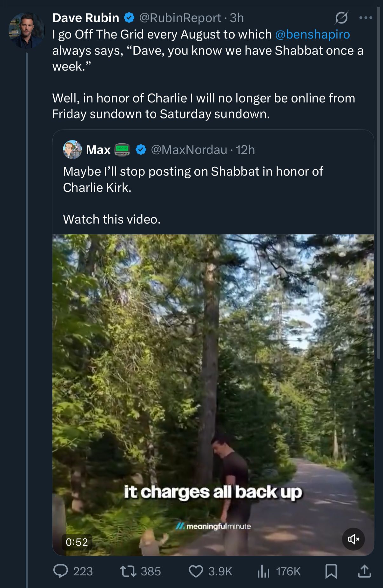383x588 pixels.
Task: Unmute the video with speaker icon
Action: (x=353, y=539)
